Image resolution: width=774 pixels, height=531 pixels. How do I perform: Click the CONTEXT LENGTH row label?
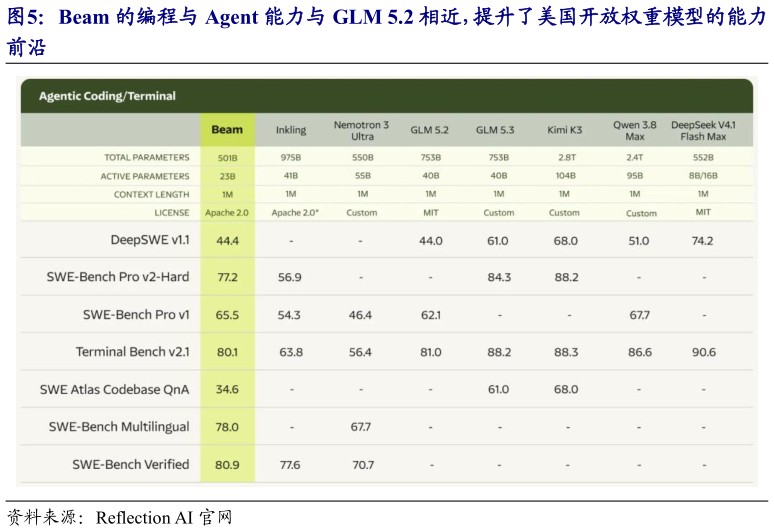pos(152,194)
